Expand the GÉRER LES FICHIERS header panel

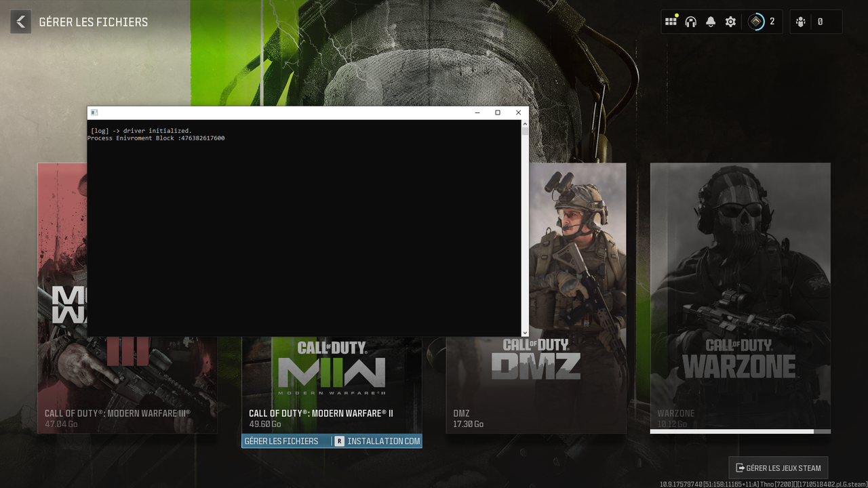tap(95, 22)
